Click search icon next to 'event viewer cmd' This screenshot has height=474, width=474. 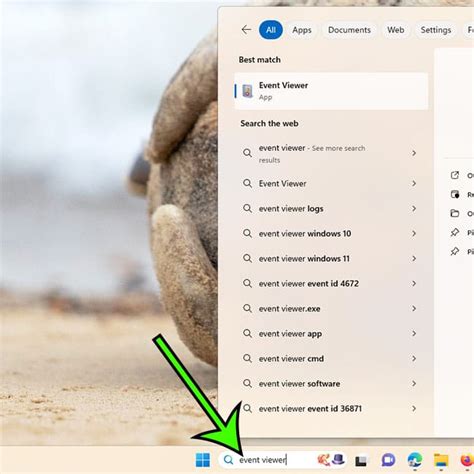pos(247,359)
